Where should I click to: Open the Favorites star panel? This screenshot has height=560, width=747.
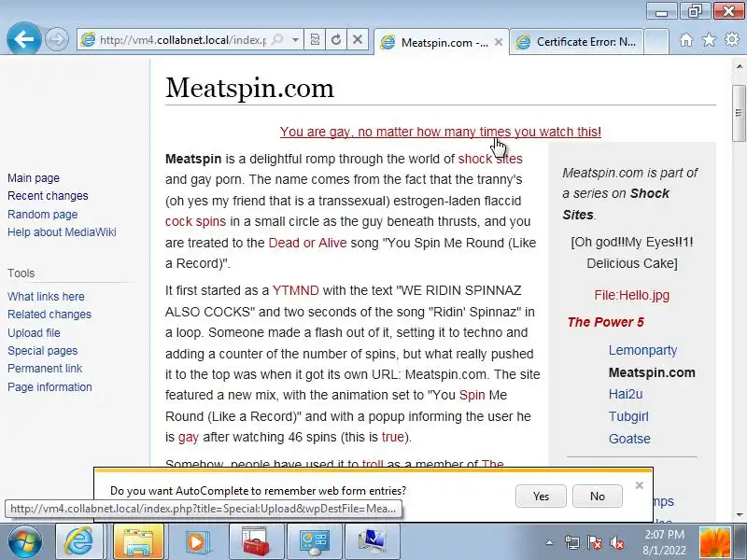pos(709,39)
